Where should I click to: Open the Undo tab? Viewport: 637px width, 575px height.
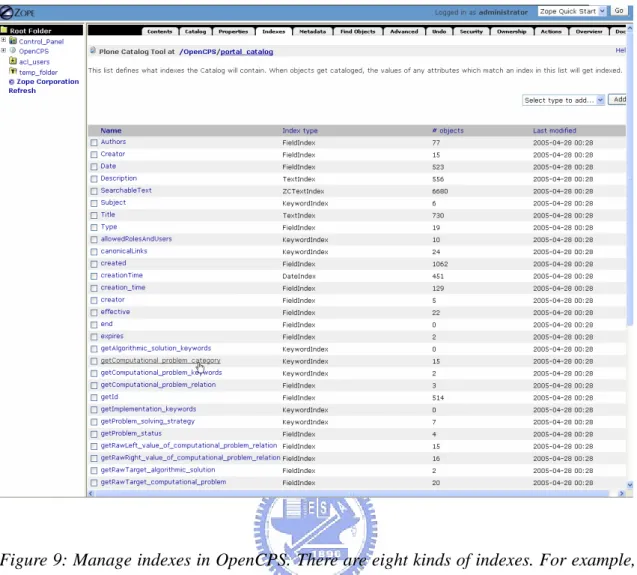click(x=439, y=31)
